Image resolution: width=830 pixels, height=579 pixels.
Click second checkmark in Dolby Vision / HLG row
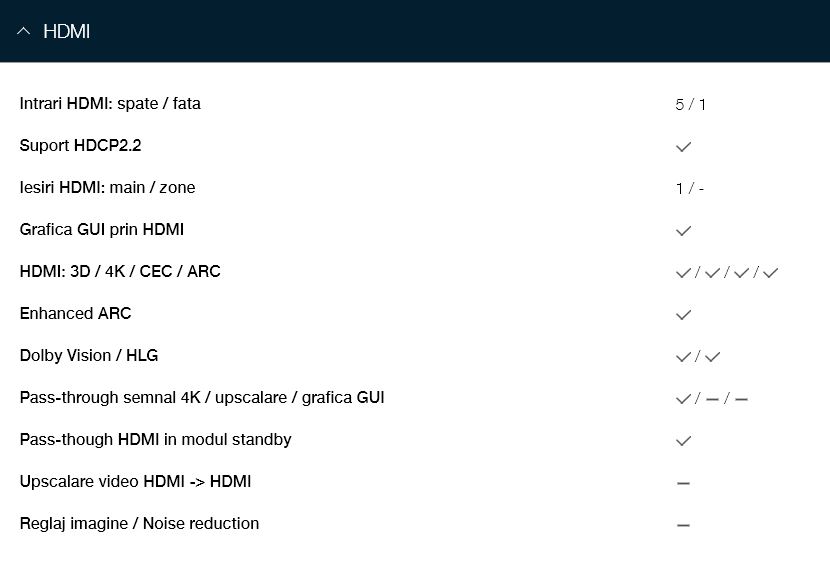coord(712,357)
